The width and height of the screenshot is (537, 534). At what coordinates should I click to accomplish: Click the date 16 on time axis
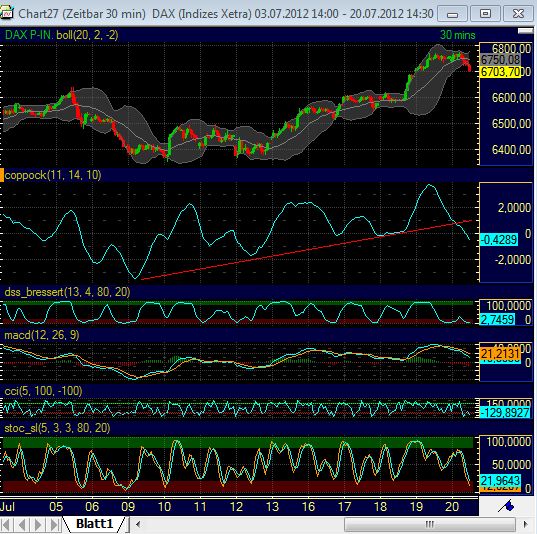coord(308,507)
